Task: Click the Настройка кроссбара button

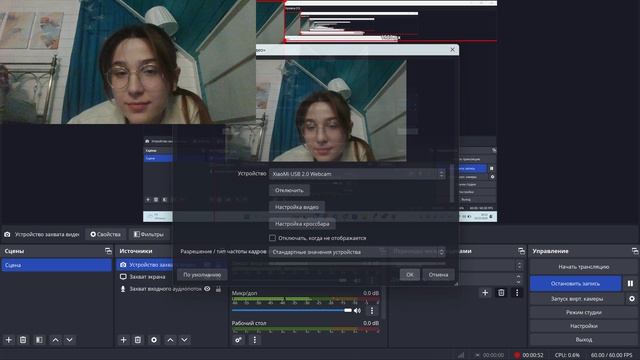Action: click(302, 224)
